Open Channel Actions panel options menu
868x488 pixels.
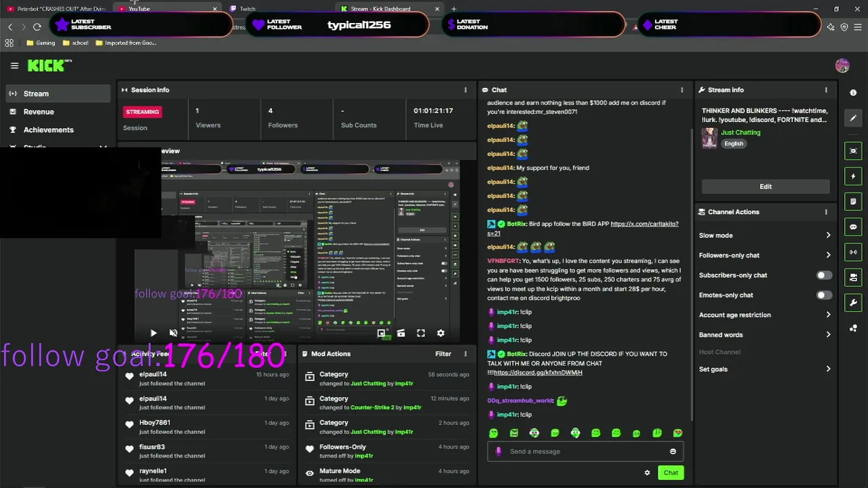coord(826,211)
